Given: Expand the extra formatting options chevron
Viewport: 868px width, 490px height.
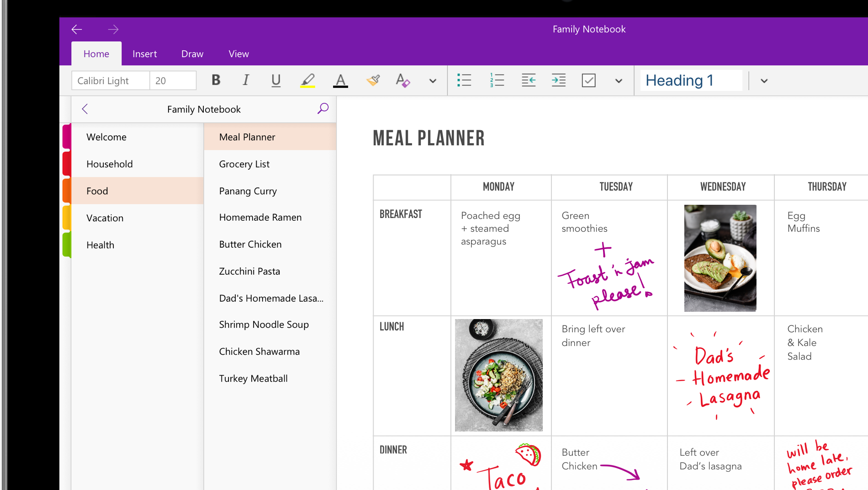Looking at the screenshot, I should pos(432,80).
